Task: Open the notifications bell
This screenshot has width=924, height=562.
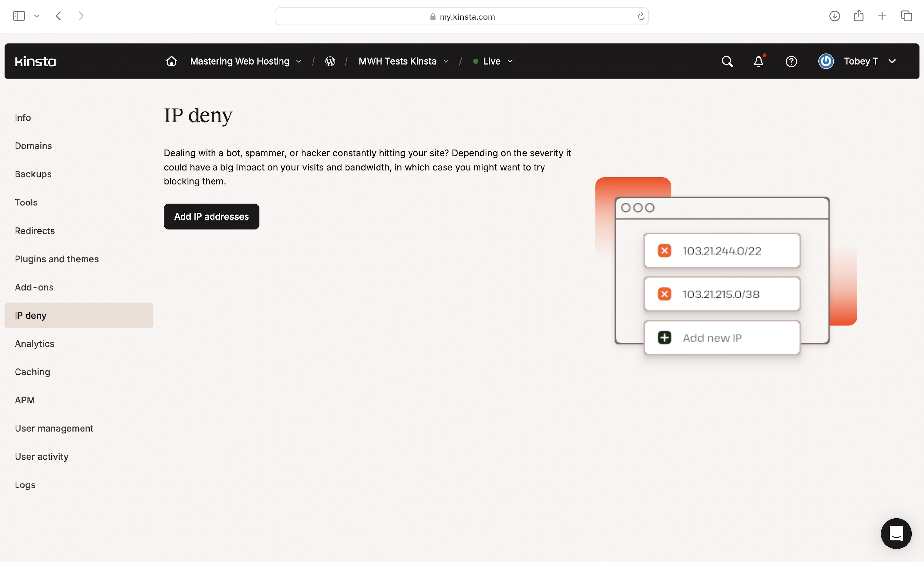Action: click(x=758, y=61)
